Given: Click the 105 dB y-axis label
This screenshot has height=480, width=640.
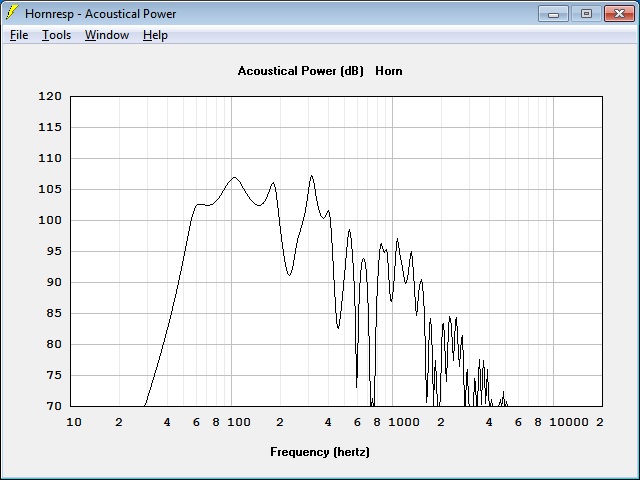Looking at the screenshot, I should tap(50, 189).
